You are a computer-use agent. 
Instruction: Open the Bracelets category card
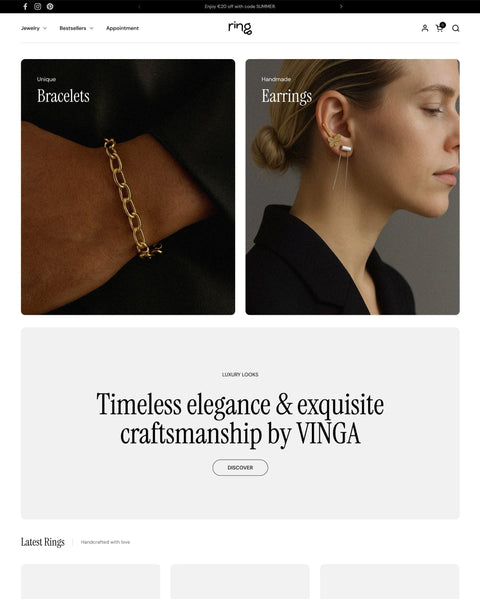point(128,187)
